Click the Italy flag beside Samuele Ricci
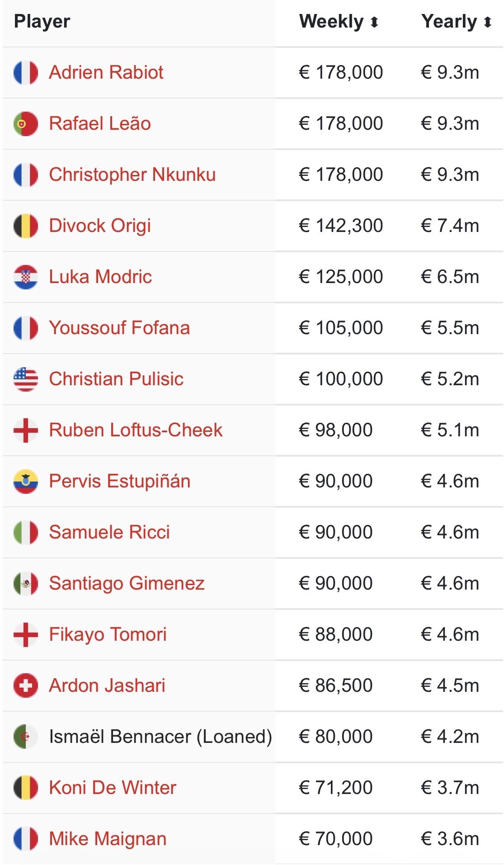504x865 pixels. 26,532
